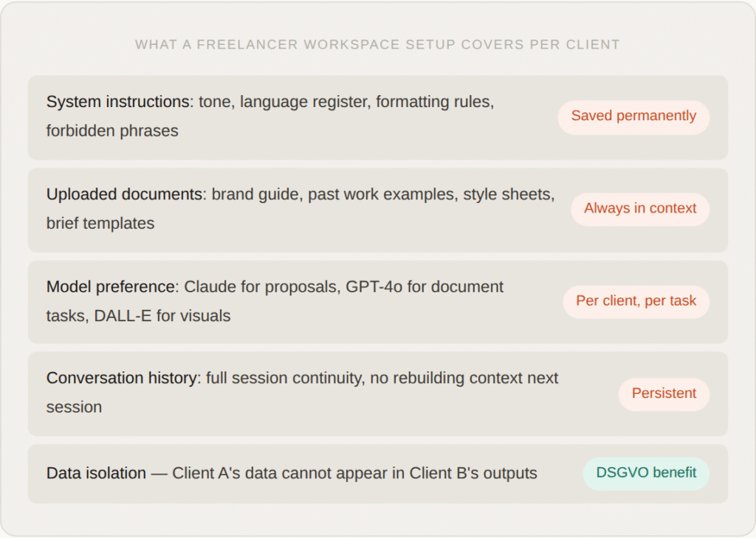Select the "brief templates" text
This screenshot has height=538, width=756.
(100, 224)
